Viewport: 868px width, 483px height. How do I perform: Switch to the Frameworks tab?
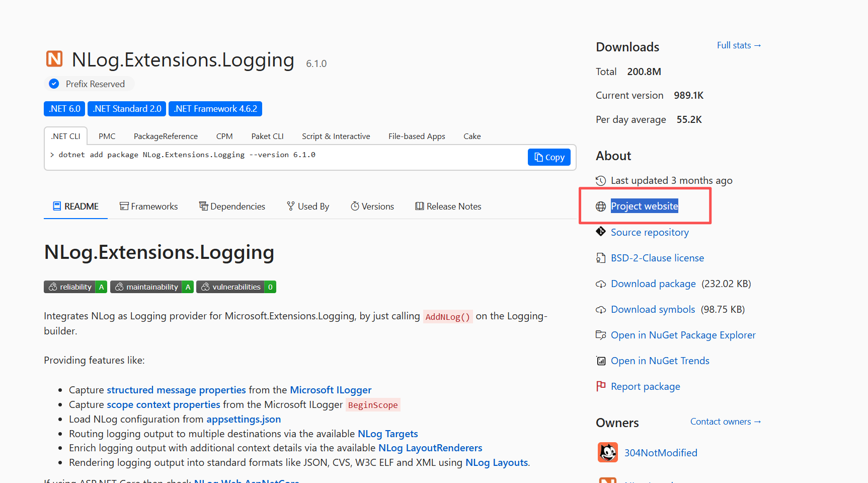(148, 206)
